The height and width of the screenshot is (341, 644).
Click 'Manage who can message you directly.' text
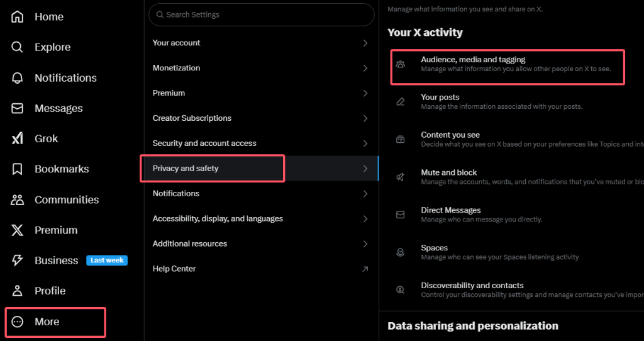point(481,220)
